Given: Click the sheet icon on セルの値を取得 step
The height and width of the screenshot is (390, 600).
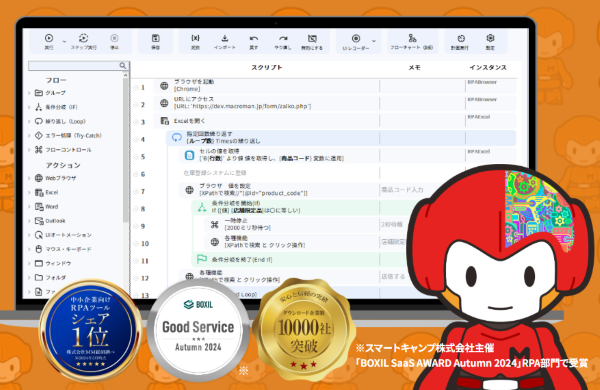Looking at the screenshot, I should pyautogui.click(x=189, y=155).
